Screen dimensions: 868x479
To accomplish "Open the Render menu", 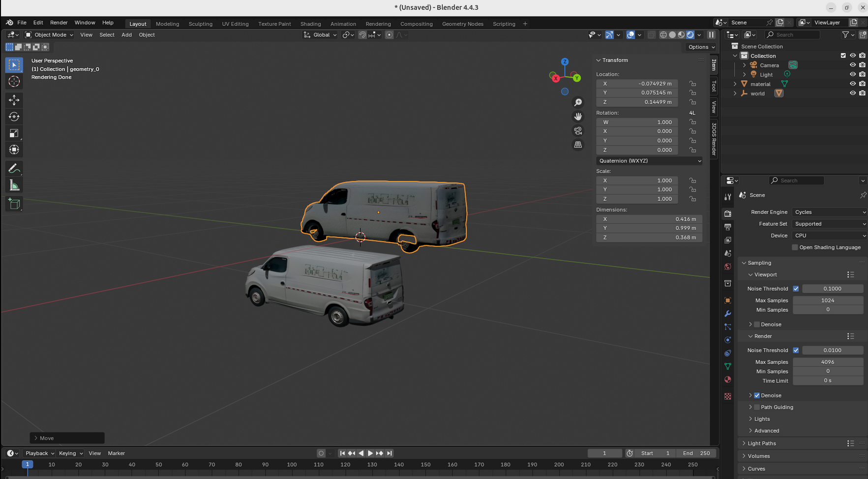I will (59, 23).
